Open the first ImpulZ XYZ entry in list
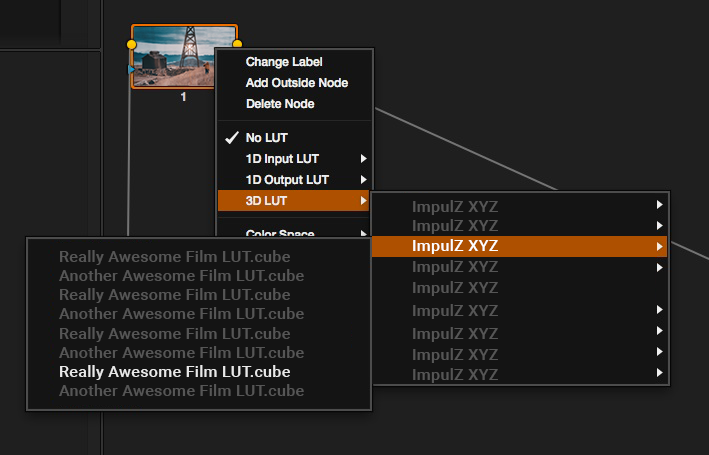The height and width of the screenshot is (455, 709). coord(454,206)
